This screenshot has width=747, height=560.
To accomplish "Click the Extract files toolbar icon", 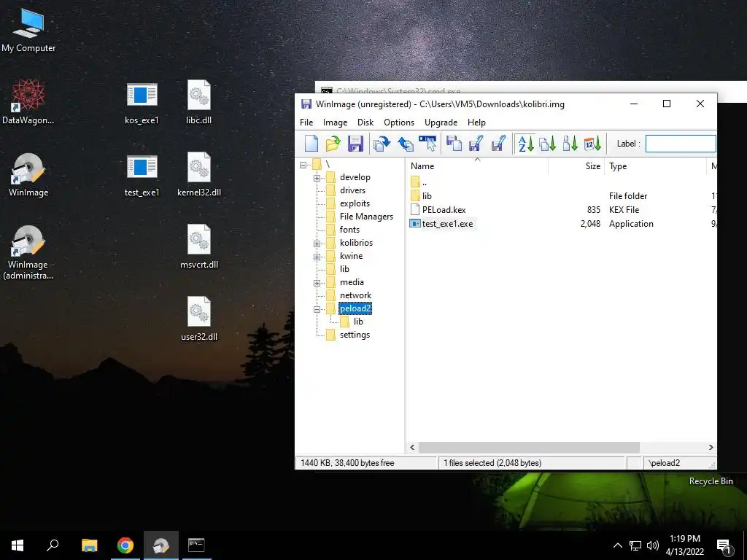I will (382, 144).
